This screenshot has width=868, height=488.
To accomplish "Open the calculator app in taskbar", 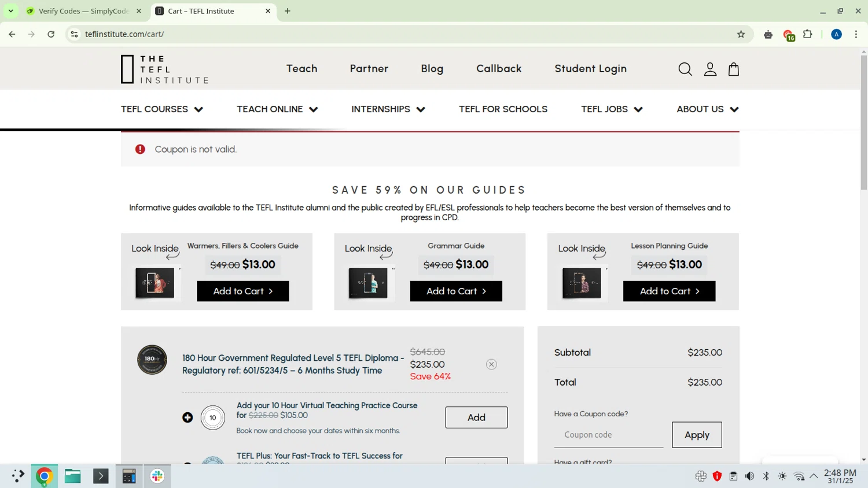I will pyautogui.click(x=129, y=476).
